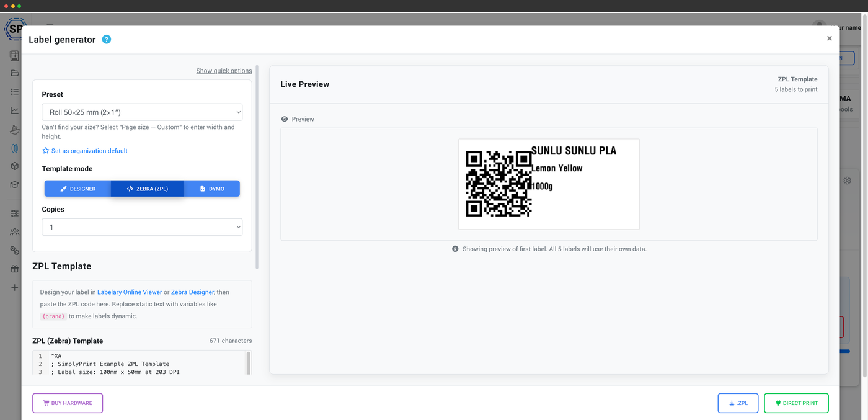The image size is (868, 420).
Task: Open the Labelary Online Viewer link
Action: click(x=130, y=292)
